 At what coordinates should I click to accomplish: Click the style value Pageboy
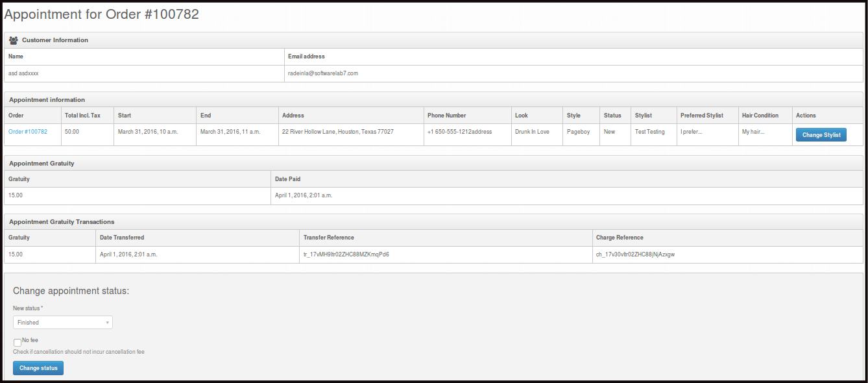579,132
